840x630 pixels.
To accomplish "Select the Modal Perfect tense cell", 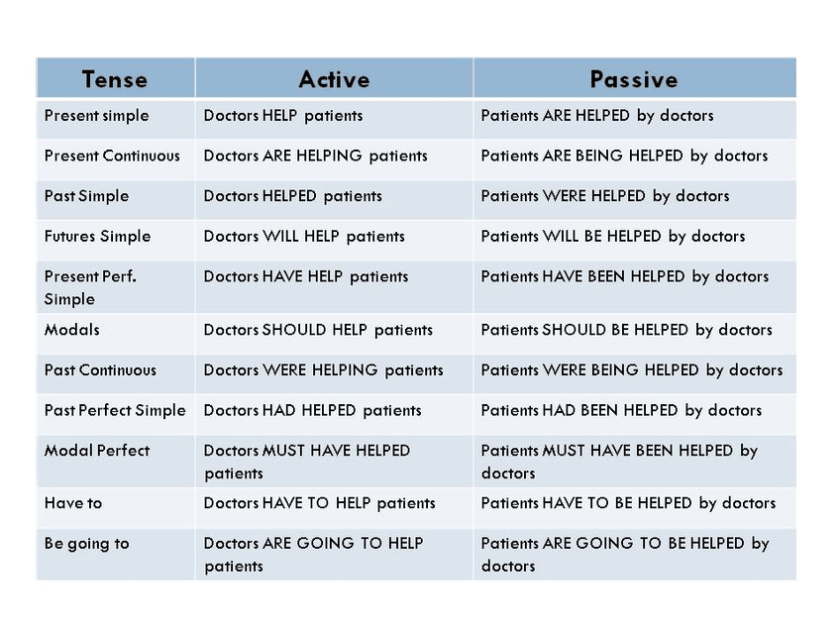I will [97, 451].
